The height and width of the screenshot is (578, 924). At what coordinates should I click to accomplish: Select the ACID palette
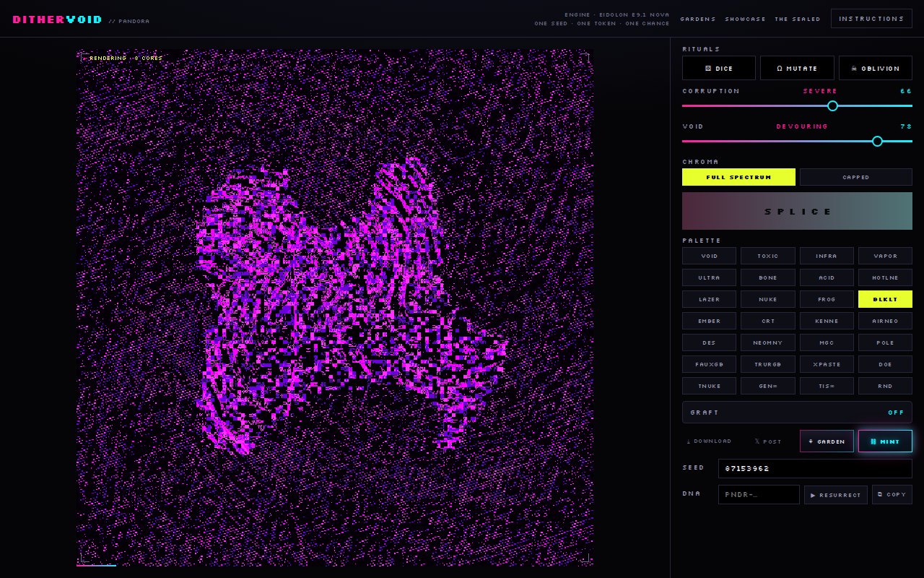pyautogui.click(x=827, y=277)
